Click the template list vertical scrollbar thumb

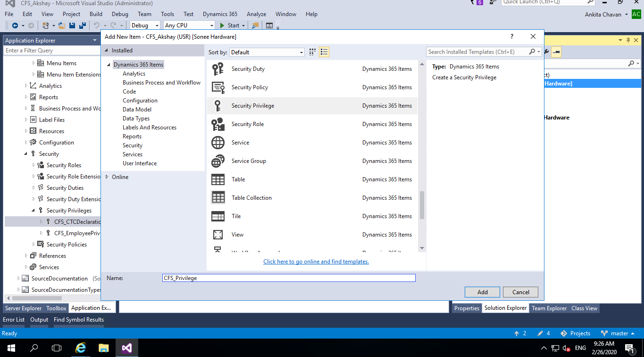tap(422, 205)
